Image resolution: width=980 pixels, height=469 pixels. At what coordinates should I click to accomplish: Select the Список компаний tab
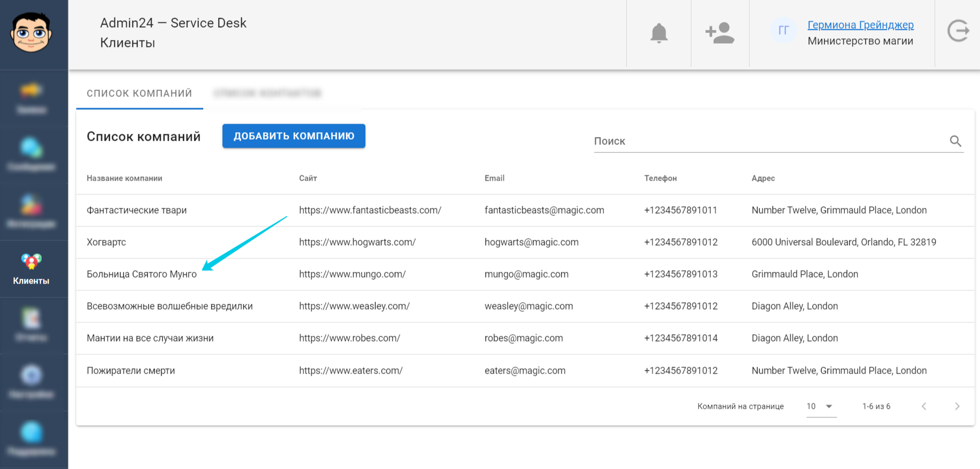tap(140, 93)
